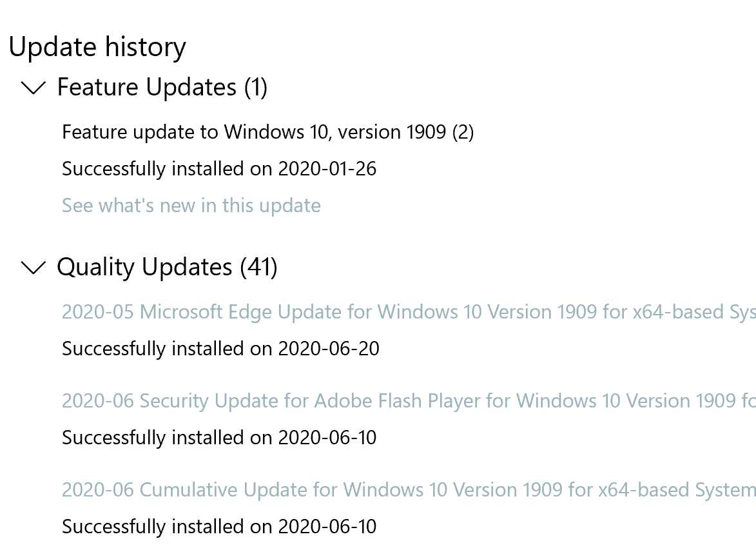756x550 pixels.
Task: Click the 2020-01-26 install date text
Action: coord(327,169)
